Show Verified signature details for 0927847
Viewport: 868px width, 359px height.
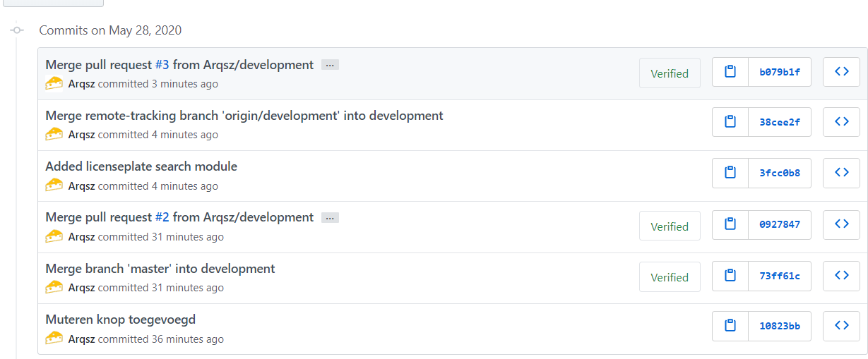669,226
